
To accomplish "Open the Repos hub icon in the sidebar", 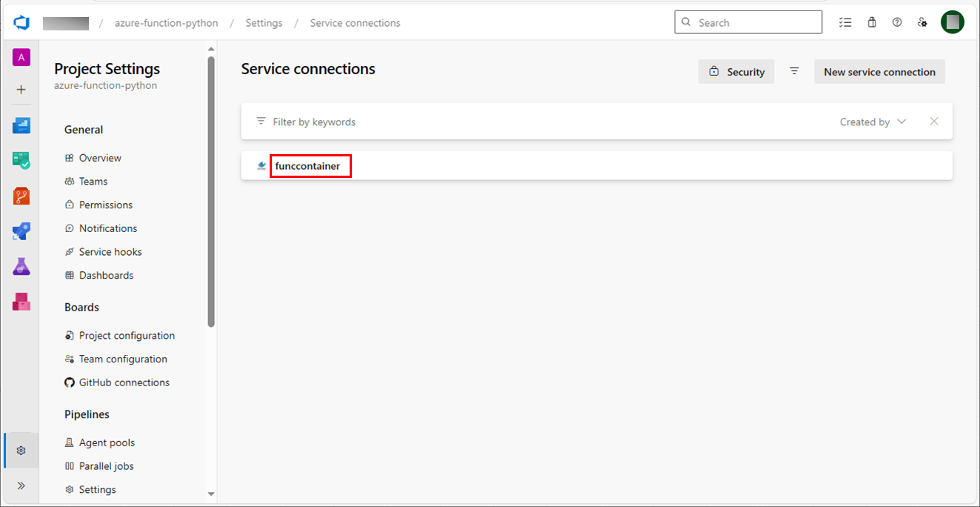I will (21, 196).
